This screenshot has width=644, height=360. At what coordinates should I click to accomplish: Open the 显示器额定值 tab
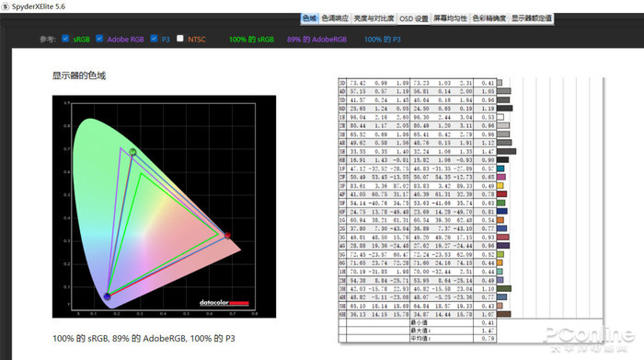point(532,18)
